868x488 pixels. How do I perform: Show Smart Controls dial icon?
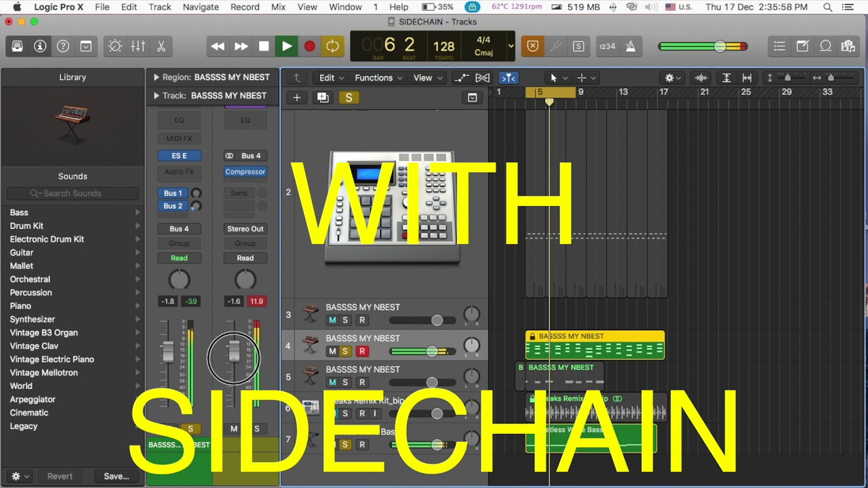coord(115,46)
